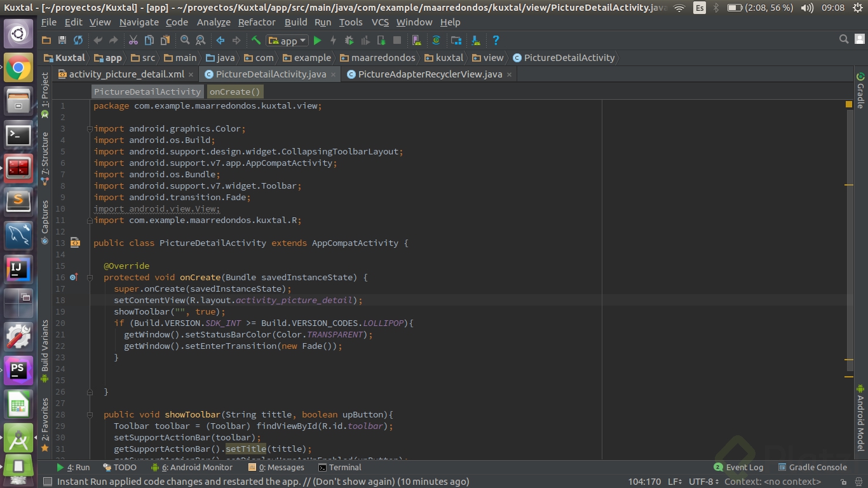The image size is (868, 488).
Task: Open the Terminal tool window
Action: pos(340,467)
